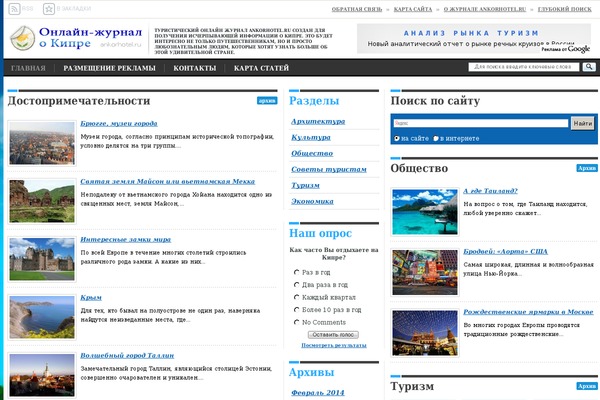Select 'Каждый квартал' poll option

tap(297, 297)
